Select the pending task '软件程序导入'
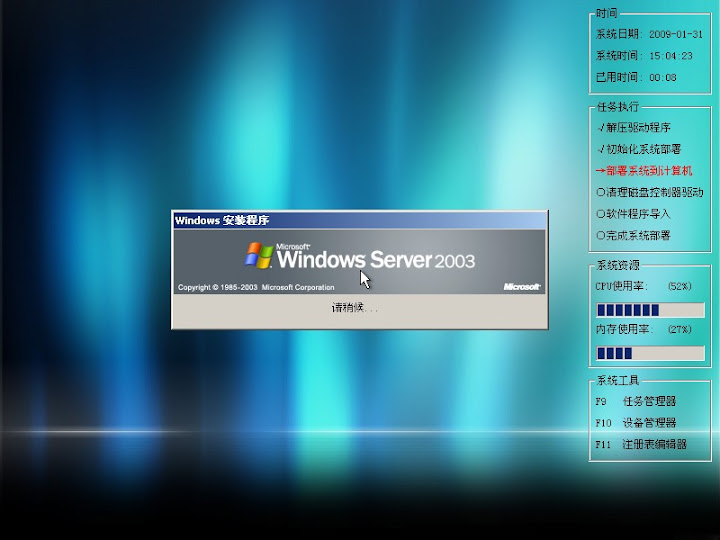The image size is (720, 540). click(x=633, y=214)
